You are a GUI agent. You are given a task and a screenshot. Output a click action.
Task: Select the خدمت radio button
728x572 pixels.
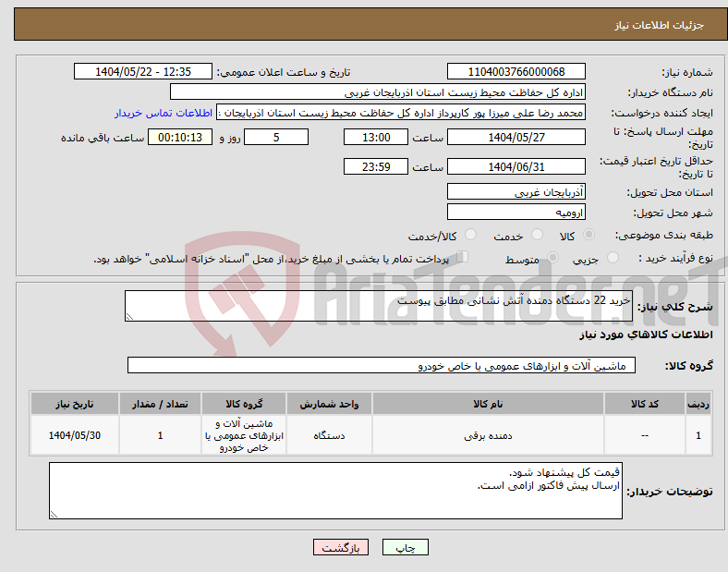coord(537,235)
